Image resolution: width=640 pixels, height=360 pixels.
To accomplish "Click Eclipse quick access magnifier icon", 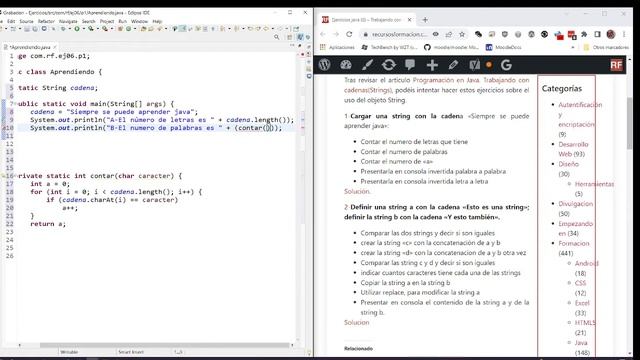I will [x=277, y=37].
